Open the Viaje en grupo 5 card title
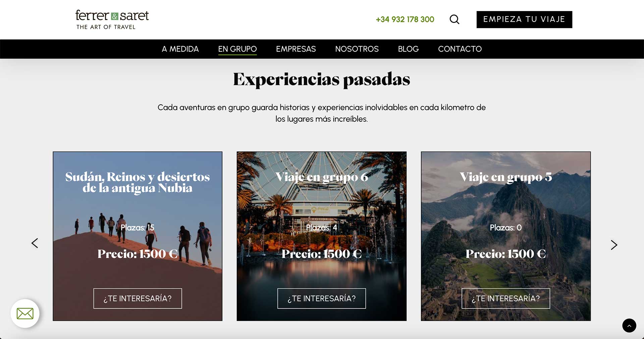The width and height of the screenshot is (644, 339). point(506,177)
